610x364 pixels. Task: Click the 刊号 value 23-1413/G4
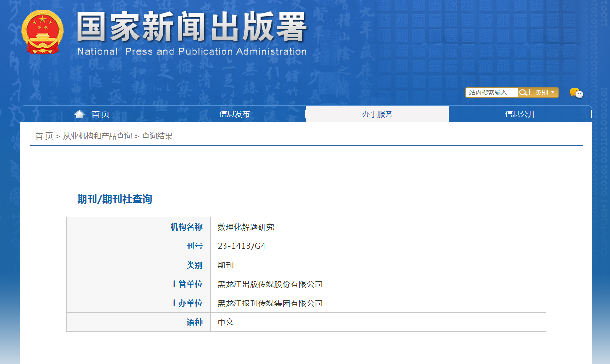click(240, 245)
